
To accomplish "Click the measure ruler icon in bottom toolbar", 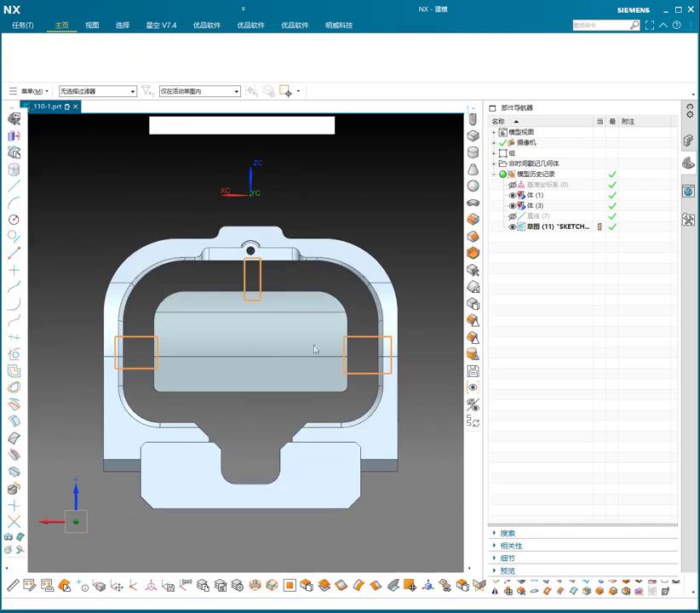I will (x=13, y=586).
